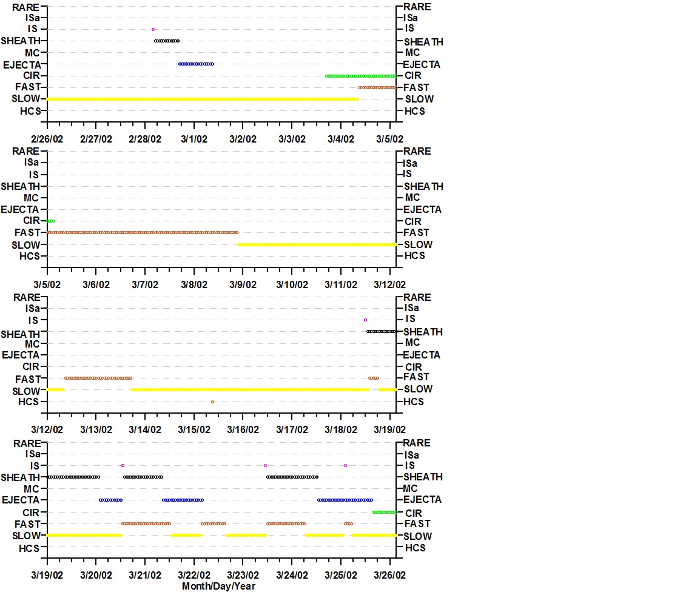Click the 3/14/02 date label
The width and height of the screenshot is (700, 592).
tap(145, 430)
